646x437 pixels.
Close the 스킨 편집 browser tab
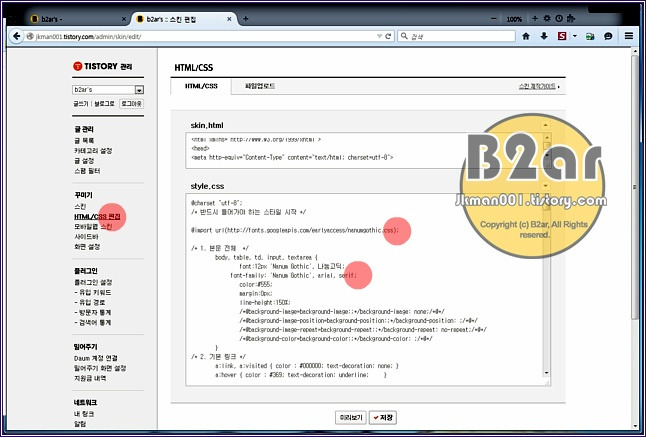tap(229, 19)
